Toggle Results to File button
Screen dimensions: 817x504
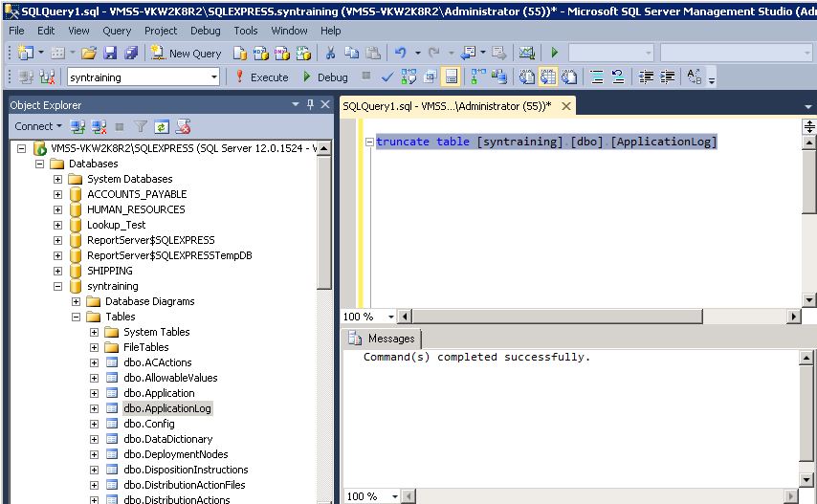point(569,77)
